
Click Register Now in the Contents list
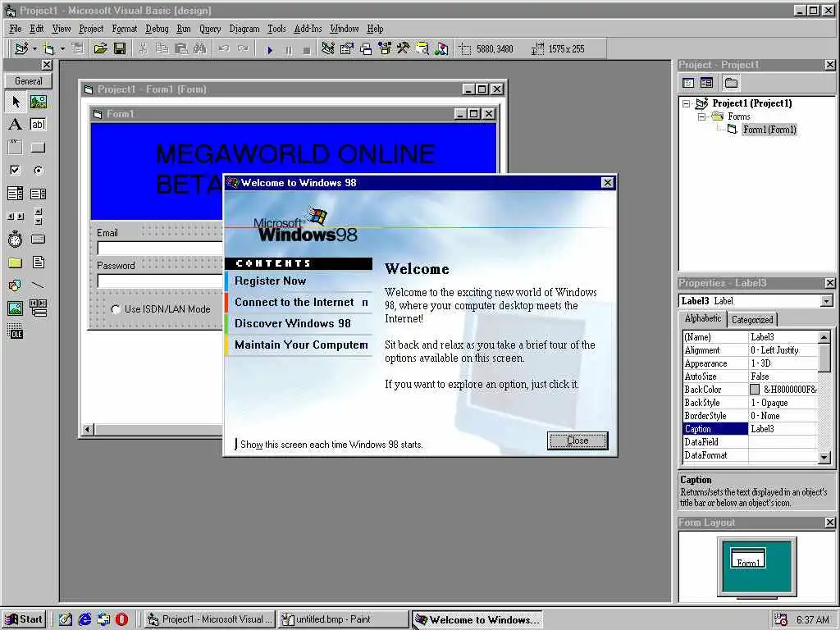pyautogui.click(x=271, y=281)
